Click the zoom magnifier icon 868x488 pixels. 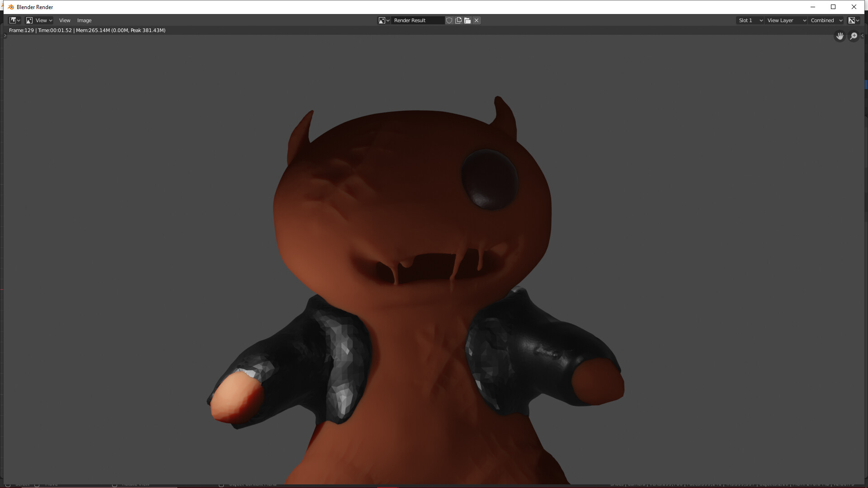pyautogui.click(x=854, y=36)
